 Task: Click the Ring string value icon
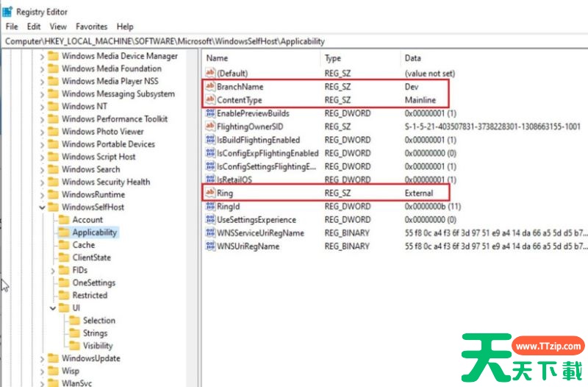point(210,193)
